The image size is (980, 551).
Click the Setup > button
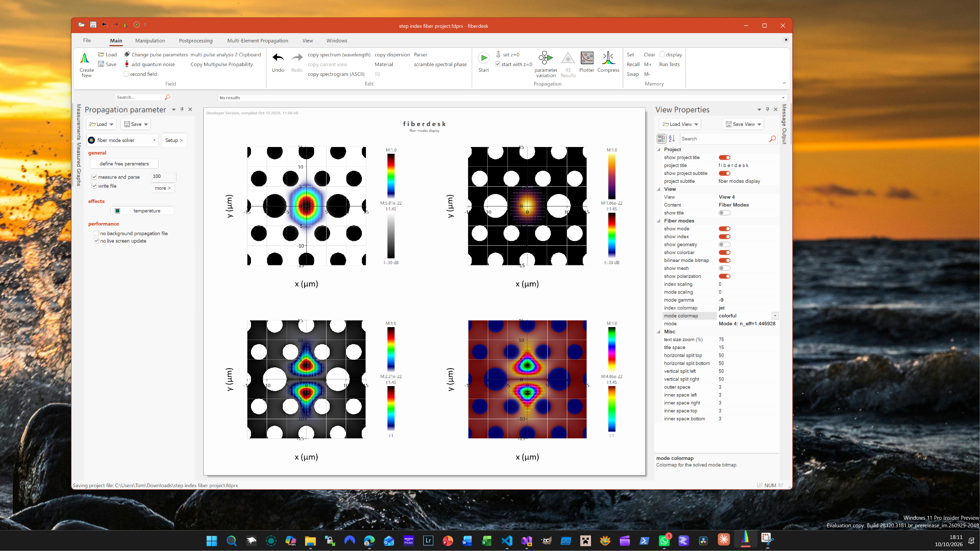click(174, 140)
